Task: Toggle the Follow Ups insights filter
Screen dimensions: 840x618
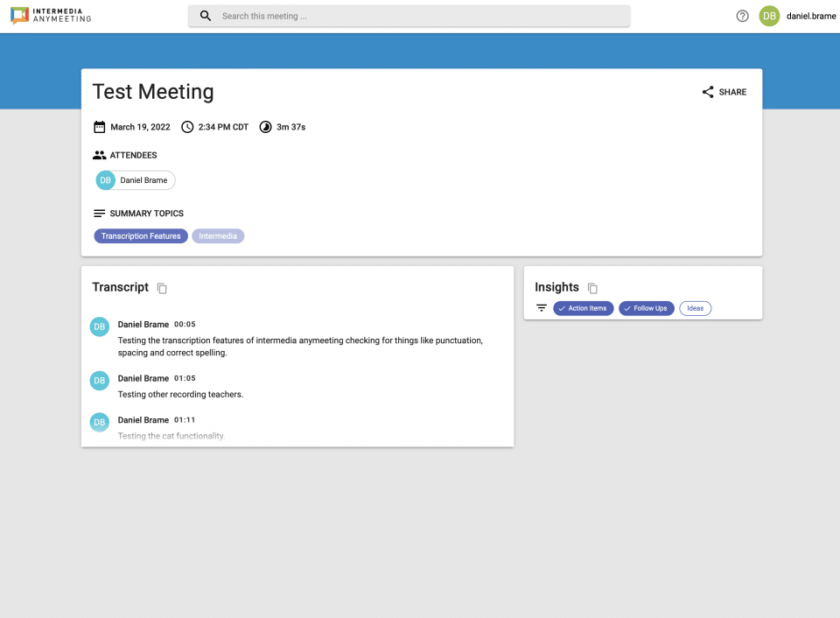Action: click(646, 307)
